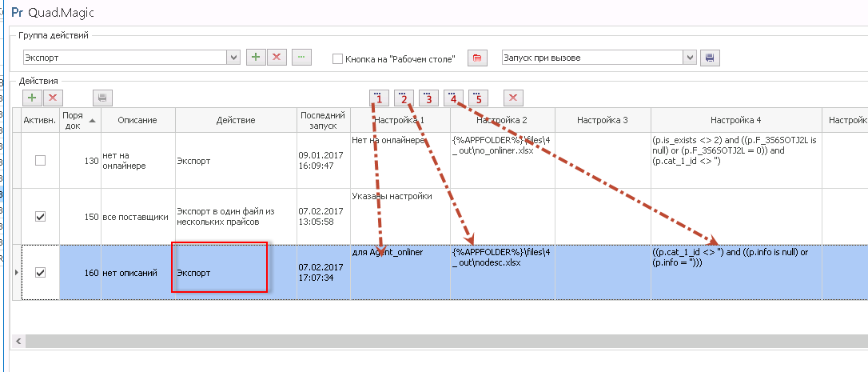Open setting editor button 3
This screenshot has width=868, height=372.
(x=428, y=98)
